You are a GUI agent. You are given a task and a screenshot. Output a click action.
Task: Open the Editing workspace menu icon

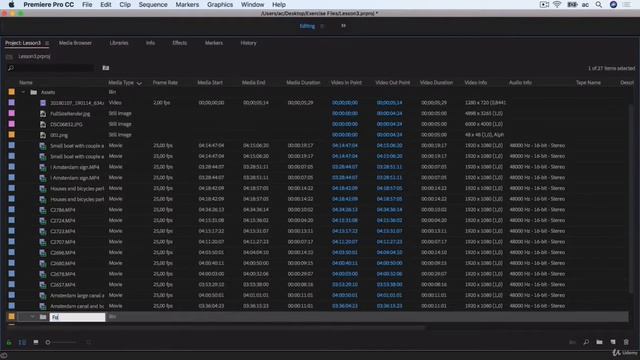click(x=322, y=26)
